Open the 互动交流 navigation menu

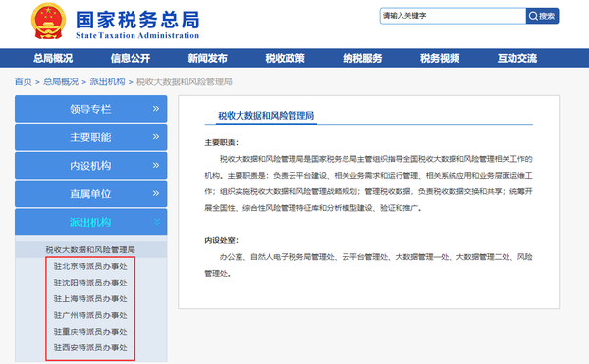(517, 58)
